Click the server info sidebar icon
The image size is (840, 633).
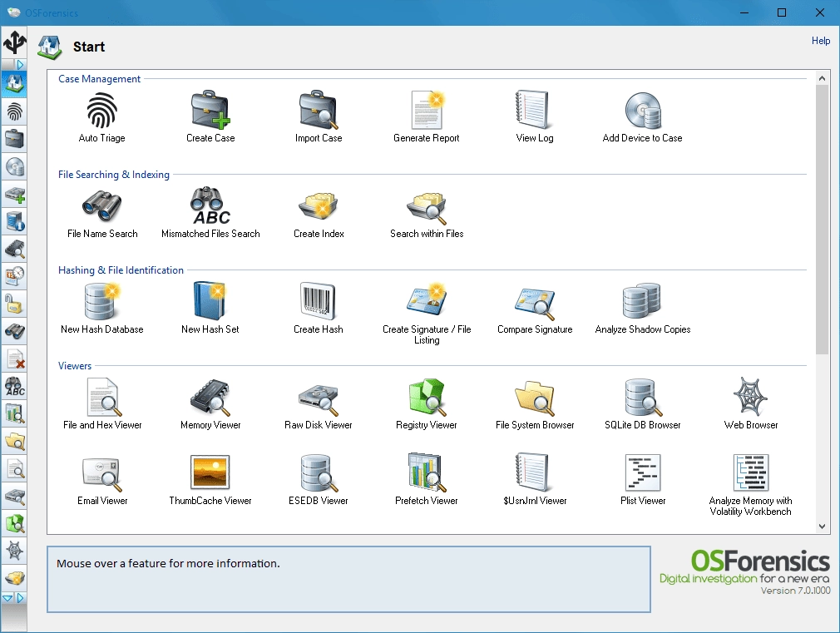(x=14, y=222)
